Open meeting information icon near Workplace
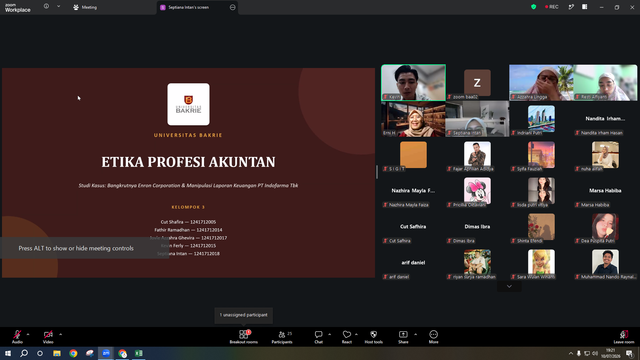The width and height of the screenshot is (640, 360). [x=46, y=6]
